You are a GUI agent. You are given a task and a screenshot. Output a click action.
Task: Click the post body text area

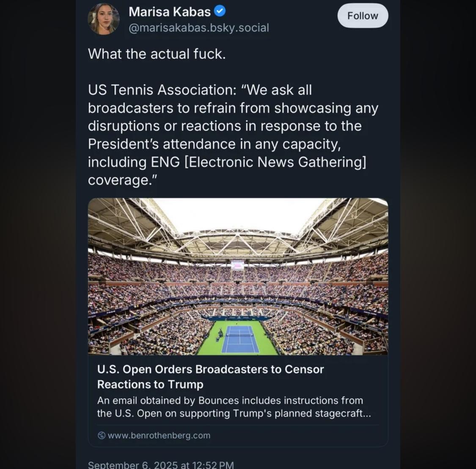[233, 116]
